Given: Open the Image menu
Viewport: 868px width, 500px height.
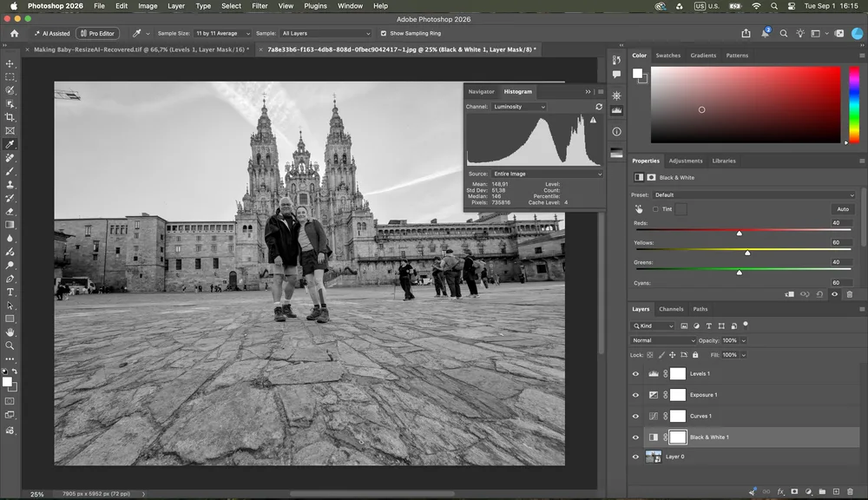Looking at the screenshot, I should 148,6.
